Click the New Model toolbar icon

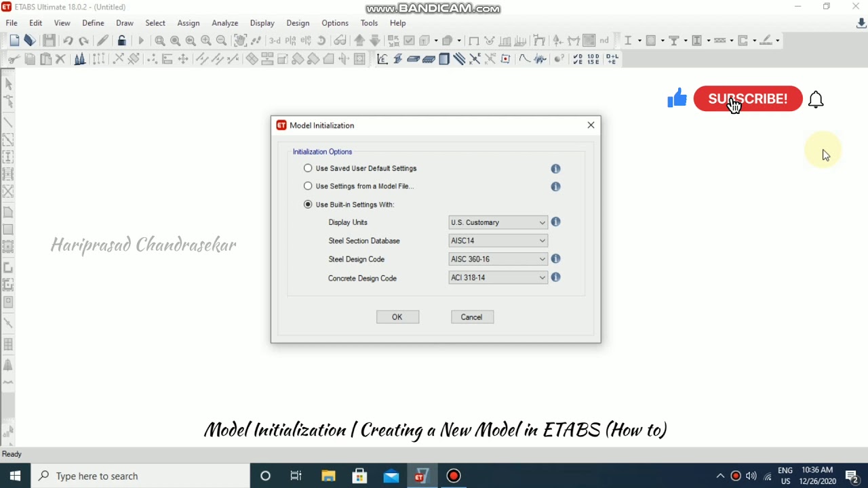coord(14,41)
